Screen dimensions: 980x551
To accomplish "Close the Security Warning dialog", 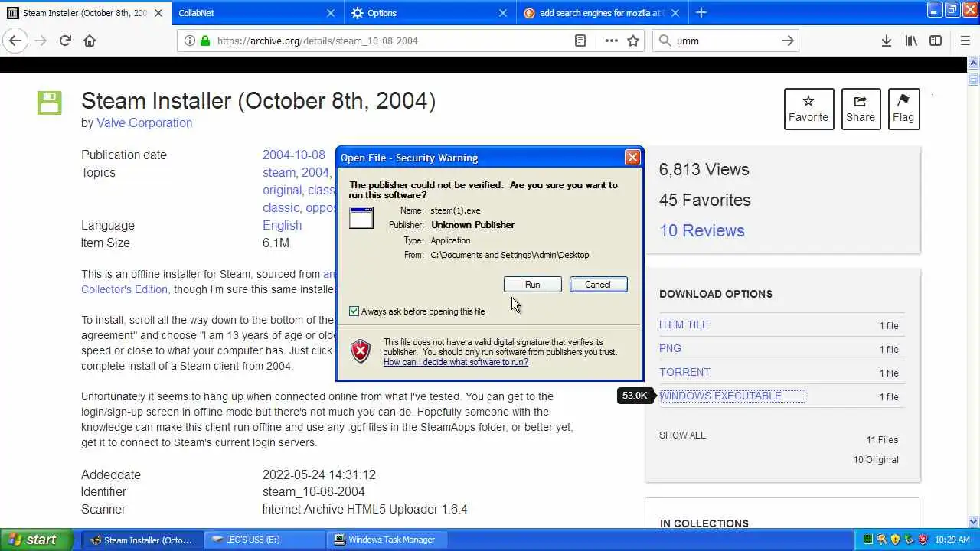I will (632, 158).
